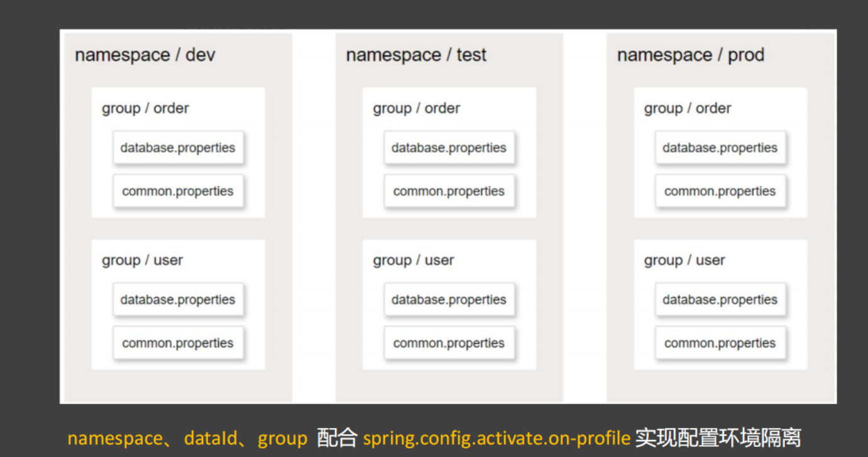The image size is (868, 457).
Task: Select "group / order" label in dev namespace
Action: (x=145, y=108)
